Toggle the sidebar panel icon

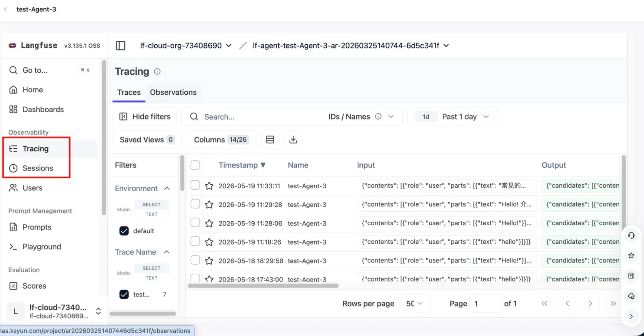[120, 45]
